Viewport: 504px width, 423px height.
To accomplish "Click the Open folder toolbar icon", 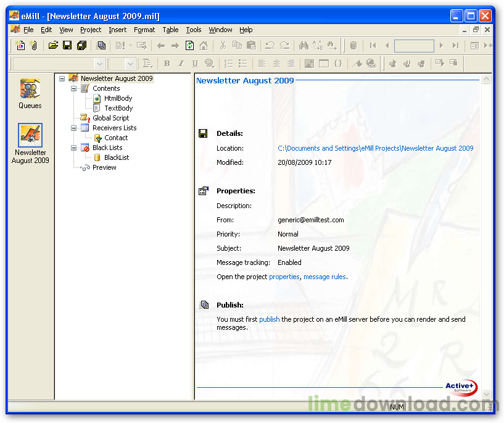I will [53, 46].
